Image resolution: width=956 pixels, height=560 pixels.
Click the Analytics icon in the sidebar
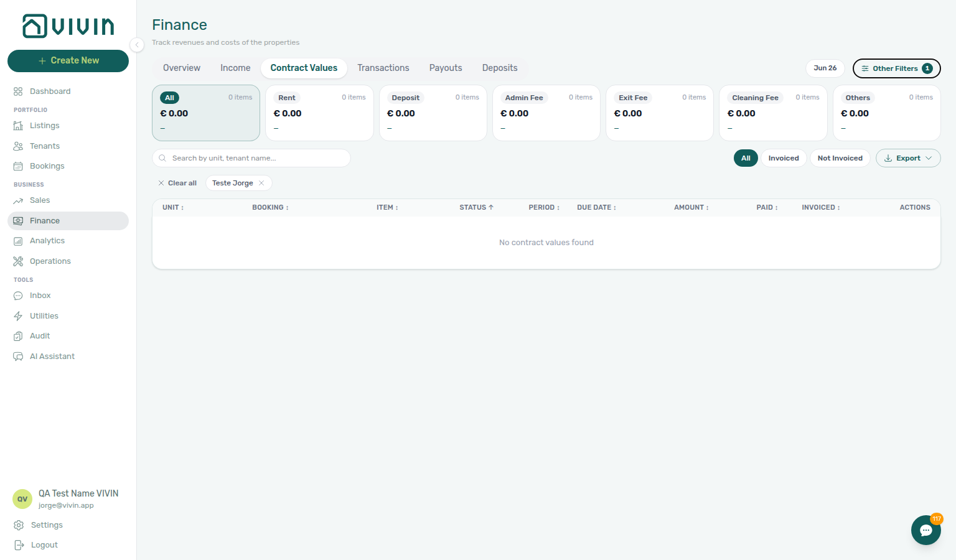click(18, 241)
